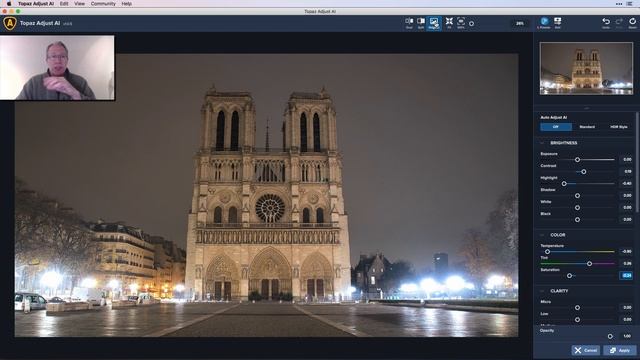Click the Exposure slider handle

577,160
